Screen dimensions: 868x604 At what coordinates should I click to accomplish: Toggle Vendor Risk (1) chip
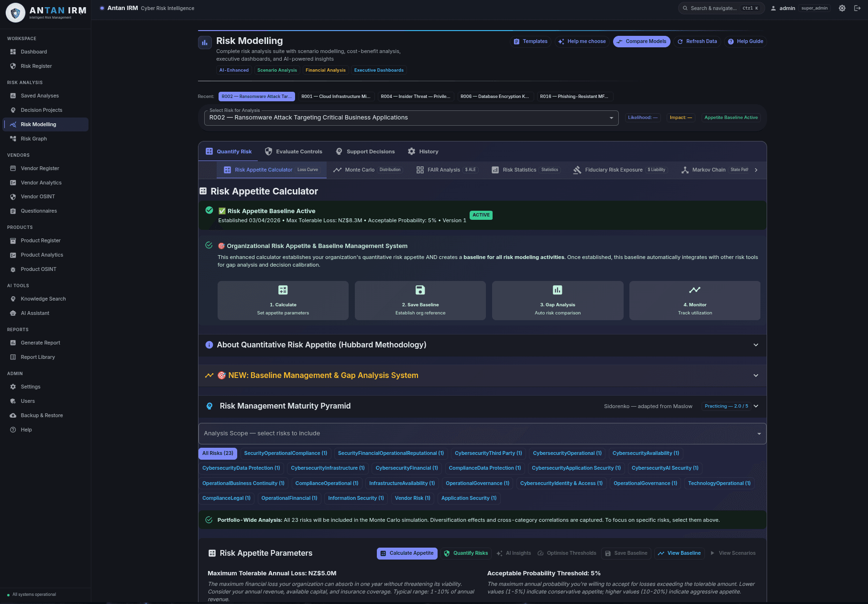[x=413, y=498]
